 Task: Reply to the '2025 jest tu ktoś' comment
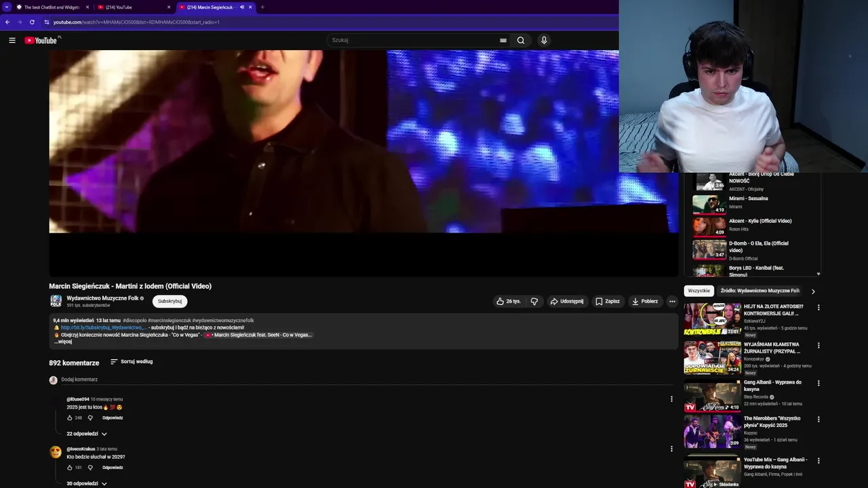click(113, 418)
